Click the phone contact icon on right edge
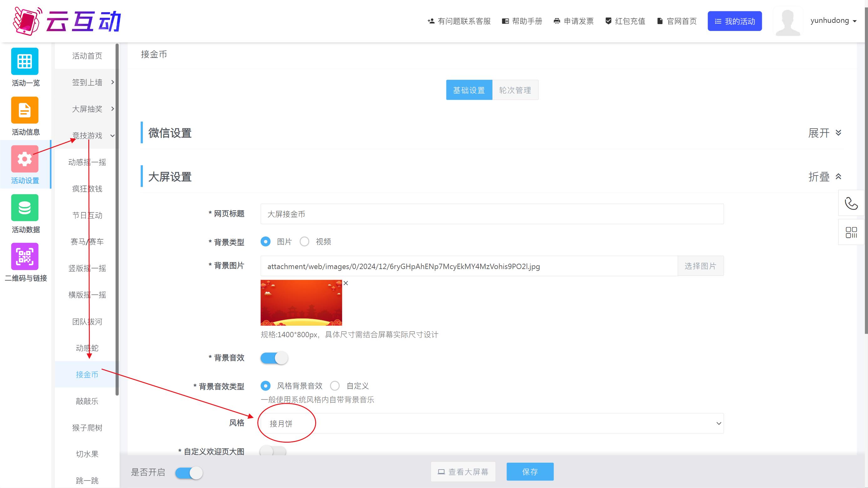The height and width of the screenshot is (488, 868). (x=851, y=203)
